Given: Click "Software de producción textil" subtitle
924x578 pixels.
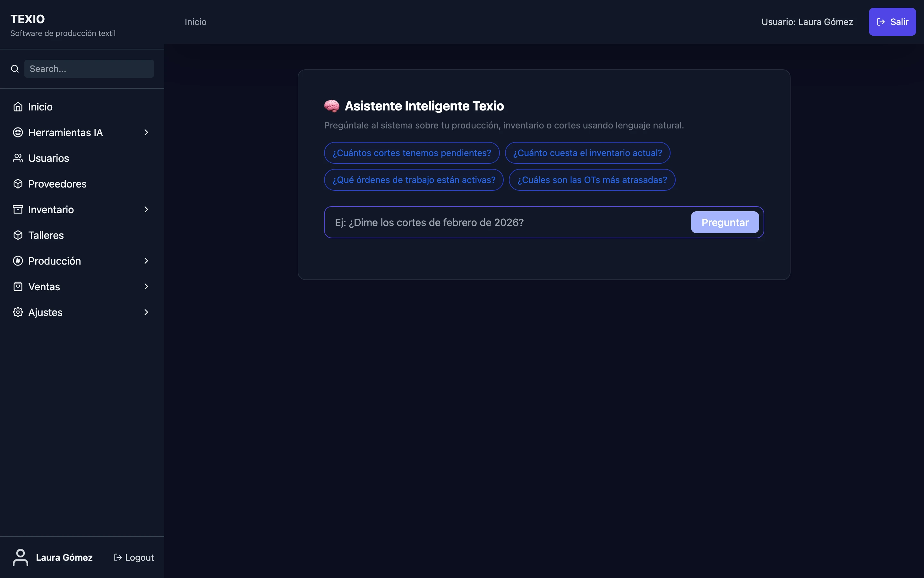Looking at the screenshot, I should pos(63,33).
